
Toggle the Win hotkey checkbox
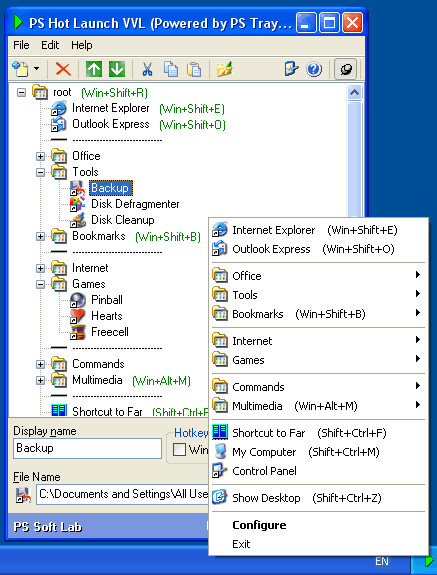(x=179, y=449)
